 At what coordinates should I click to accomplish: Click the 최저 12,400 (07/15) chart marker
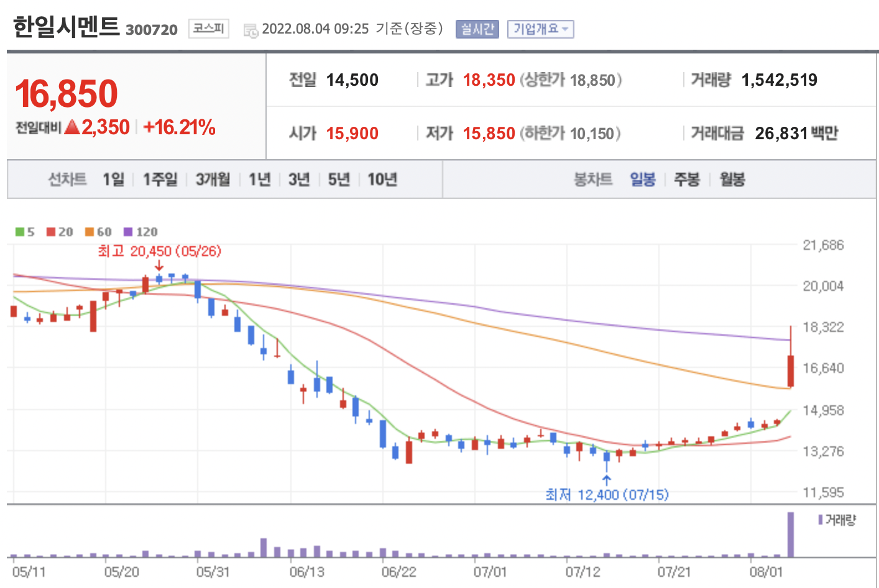[607, 495]
